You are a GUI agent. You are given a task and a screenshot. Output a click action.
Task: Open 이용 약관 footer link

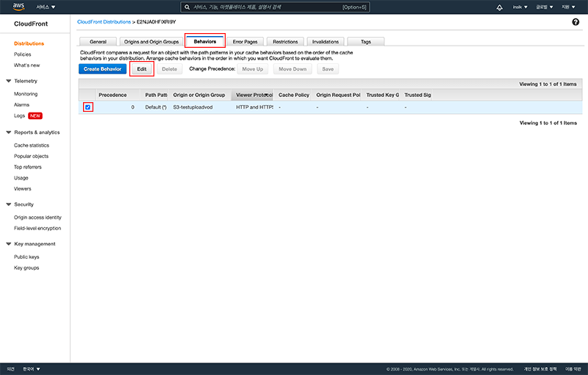(573, 369)
